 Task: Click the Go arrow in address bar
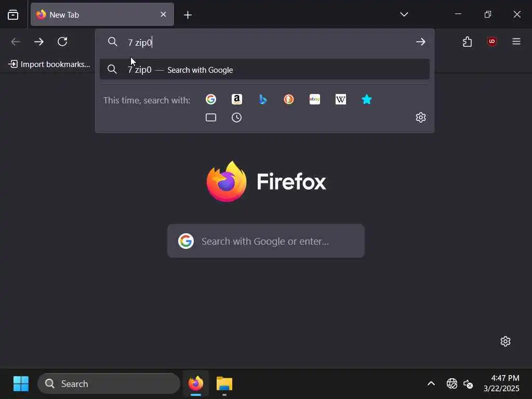421,42
